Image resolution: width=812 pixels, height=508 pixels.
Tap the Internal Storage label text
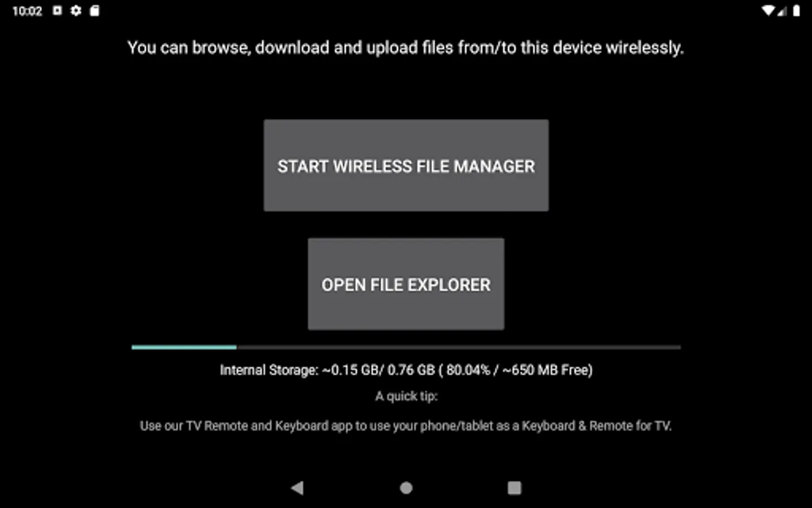tap(269, 370)
